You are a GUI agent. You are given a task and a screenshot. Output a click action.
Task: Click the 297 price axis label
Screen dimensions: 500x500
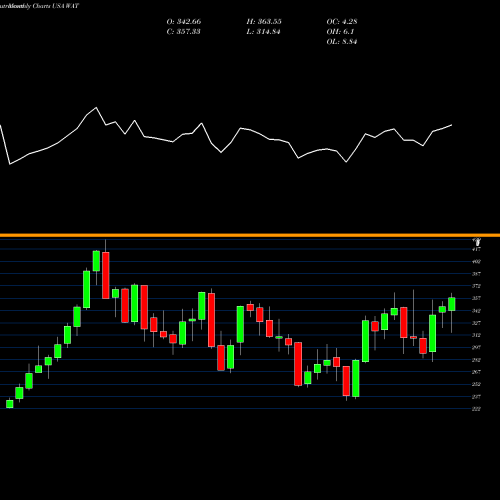[x=477, y=347]
